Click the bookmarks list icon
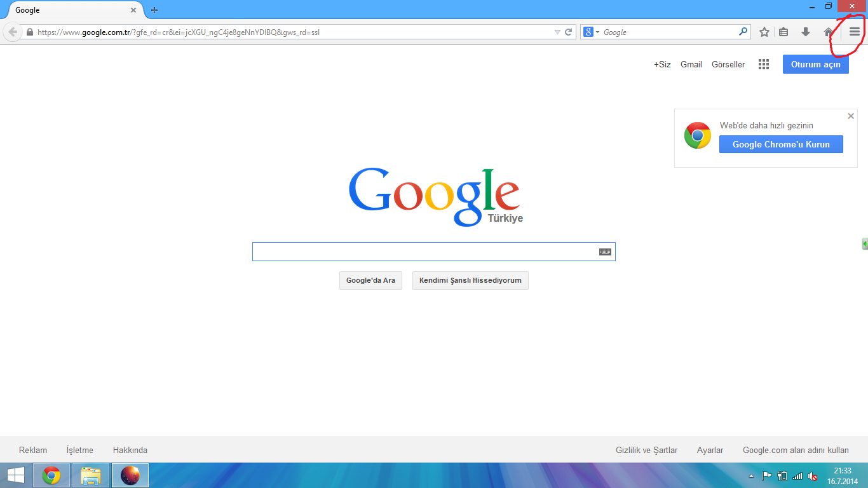The height and width of the screenshot is (488, 868). tap(784, 32)
